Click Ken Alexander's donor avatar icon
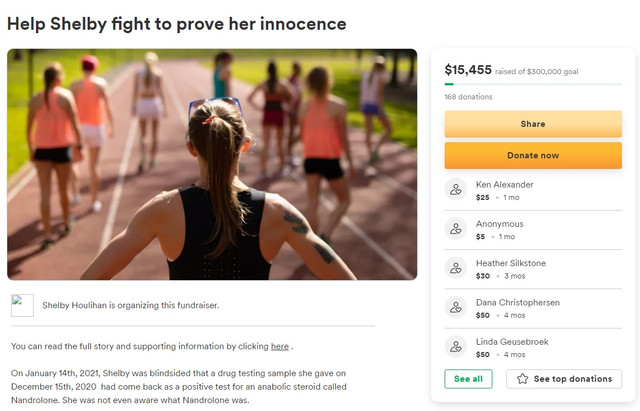 pos(456,189)
